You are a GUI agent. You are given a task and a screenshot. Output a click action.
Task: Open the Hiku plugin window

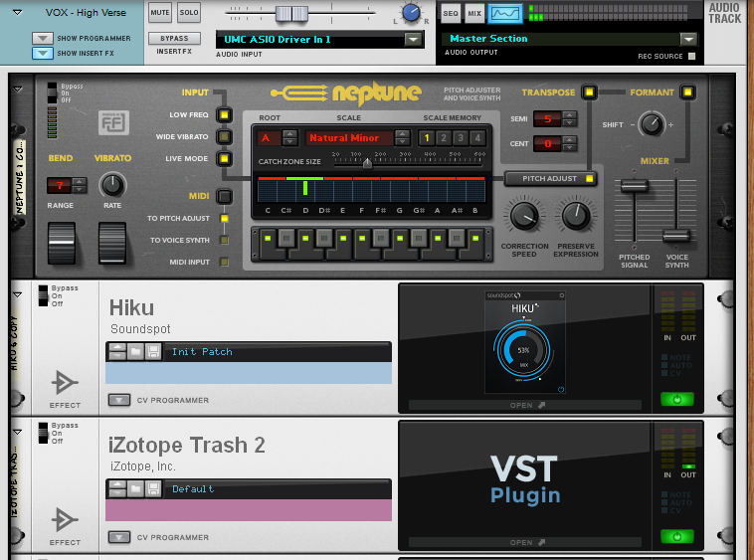tap(524, 405)
